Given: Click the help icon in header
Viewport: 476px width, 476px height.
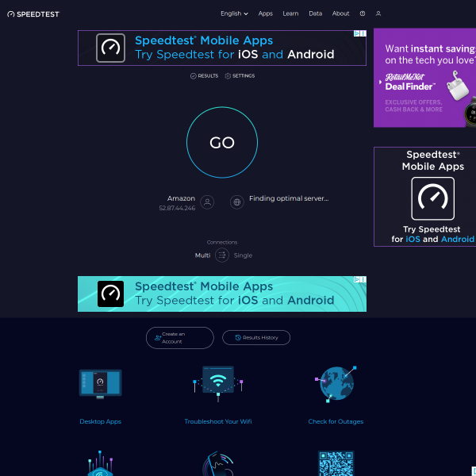Looking at the screenshot, I should coord(363,13).
